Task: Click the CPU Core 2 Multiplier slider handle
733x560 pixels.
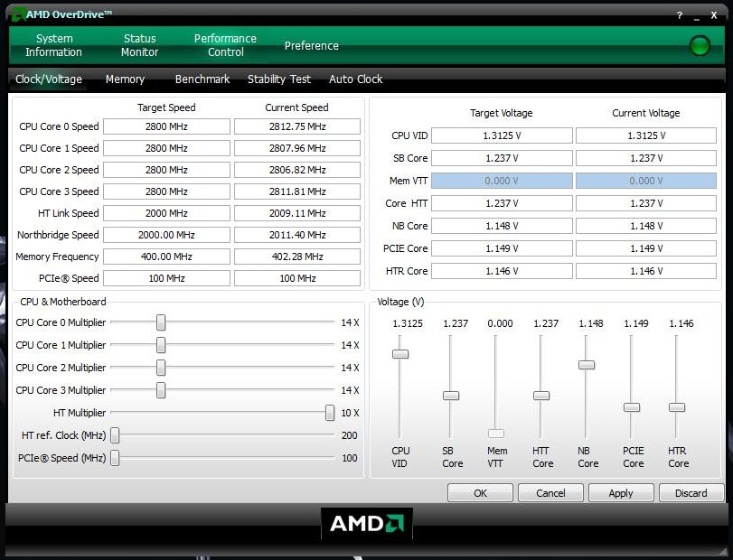Action: [161, 368]
